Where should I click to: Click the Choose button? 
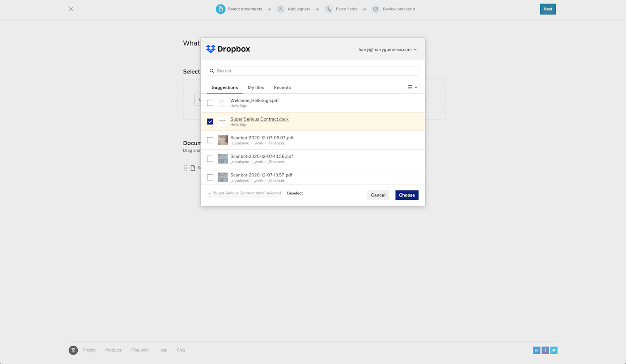(407, 195)
